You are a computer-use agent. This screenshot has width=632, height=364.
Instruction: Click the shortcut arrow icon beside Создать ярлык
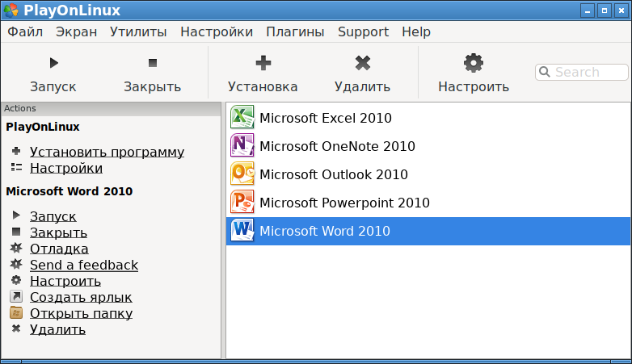pyautogui.click(x=16, y=296)
